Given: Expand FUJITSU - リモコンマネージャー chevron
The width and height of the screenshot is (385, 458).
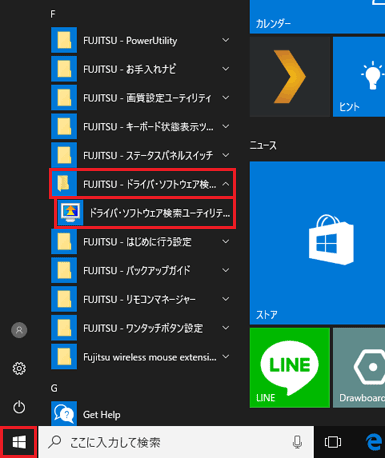Looking at the screenshot, I should (x=226, y=299).
